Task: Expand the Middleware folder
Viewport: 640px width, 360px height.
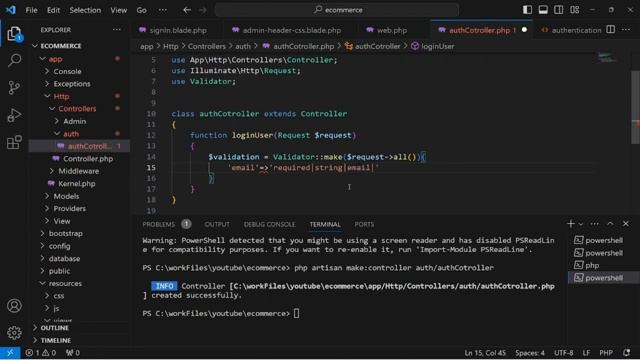Action: point(80,171)
